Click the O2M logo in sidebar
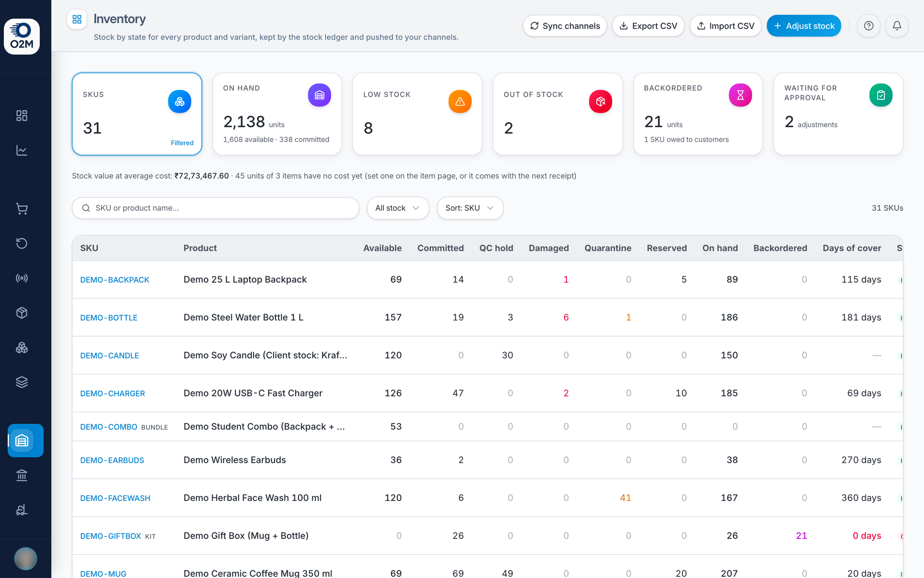The width and height of the screenshot is (924, 578). pyautogui.click(x=22, y=37)
